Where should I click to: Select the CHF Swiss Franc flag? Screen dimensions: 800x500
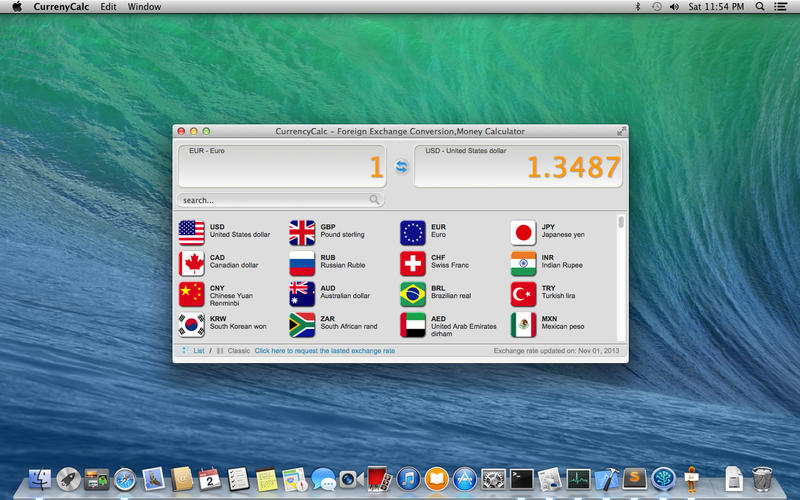click(412, 263)
